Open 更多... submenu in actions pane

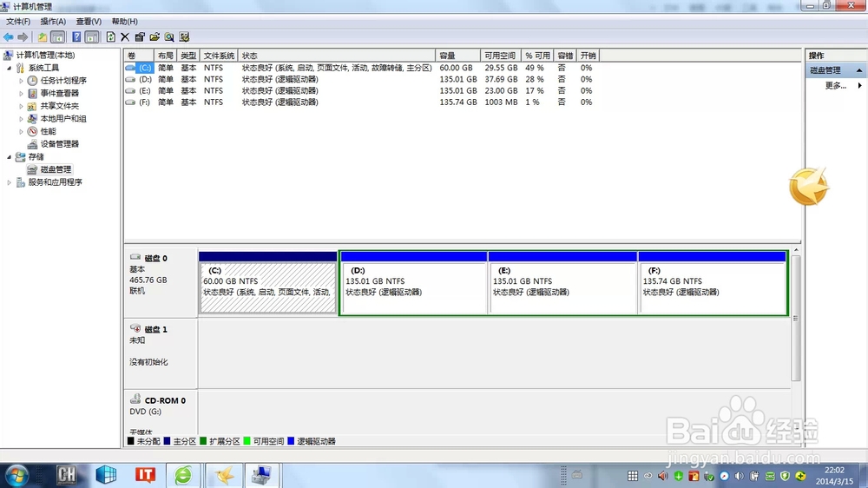835,85
